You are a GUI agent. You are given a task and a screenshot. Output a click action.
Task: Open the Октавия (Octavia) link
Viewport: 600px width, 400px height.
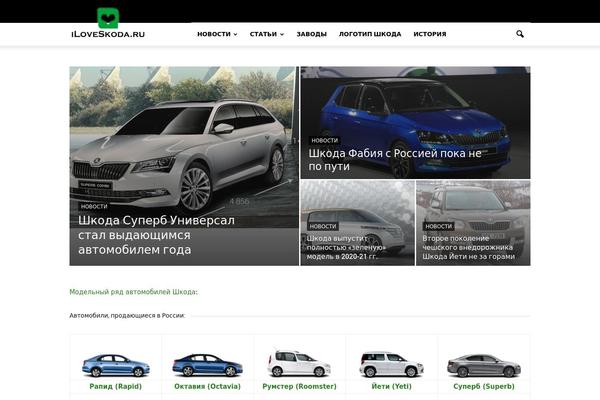[207, 386]
